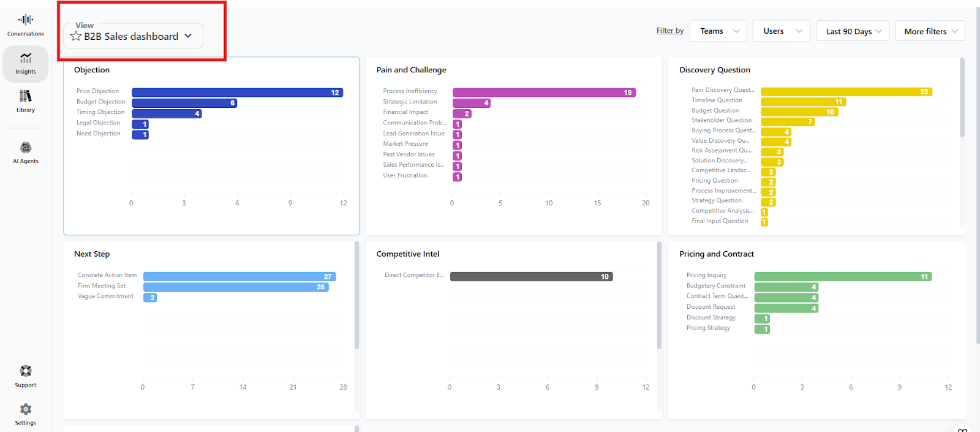The image size is (980, 432).
Task: Select the gray Direct Competitor bar
Action: (x=531, y=277)
